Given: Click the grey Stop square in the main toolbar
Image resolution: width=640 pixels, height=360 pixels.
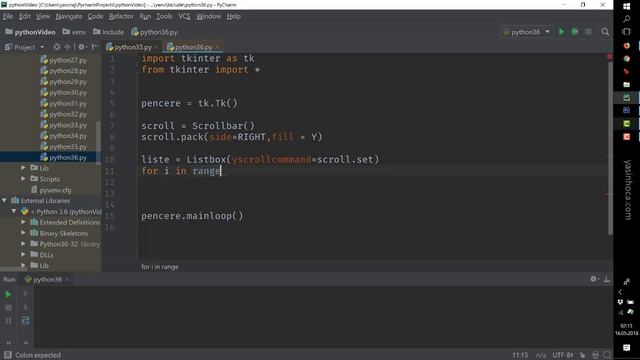Looking at the screenshot, I should [589, 32].
